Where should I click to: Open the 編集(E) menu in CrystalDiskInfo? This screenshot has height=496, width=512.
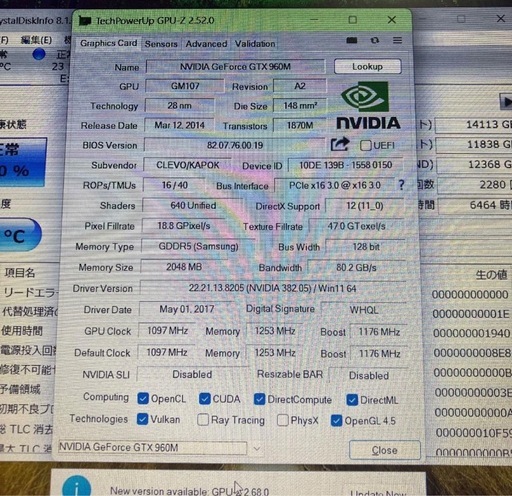click(x=36, y=40)
